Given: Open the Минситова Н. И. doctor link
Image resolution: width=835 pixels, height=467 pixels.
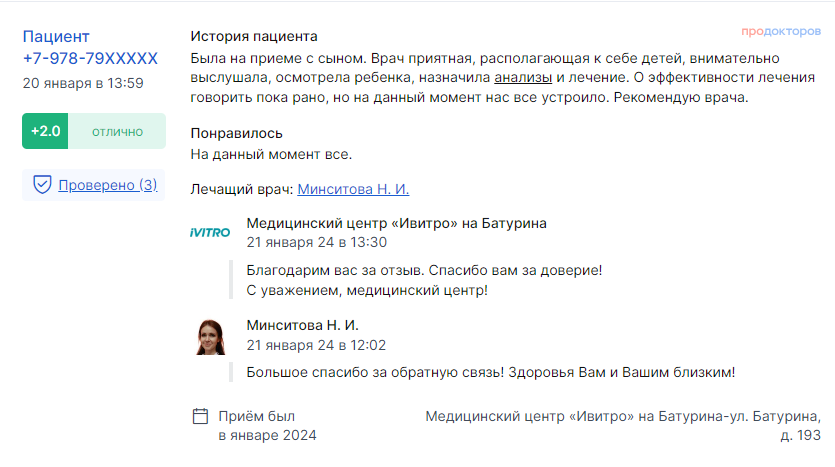Looking at the screenshot, I should tap(353, 189).
